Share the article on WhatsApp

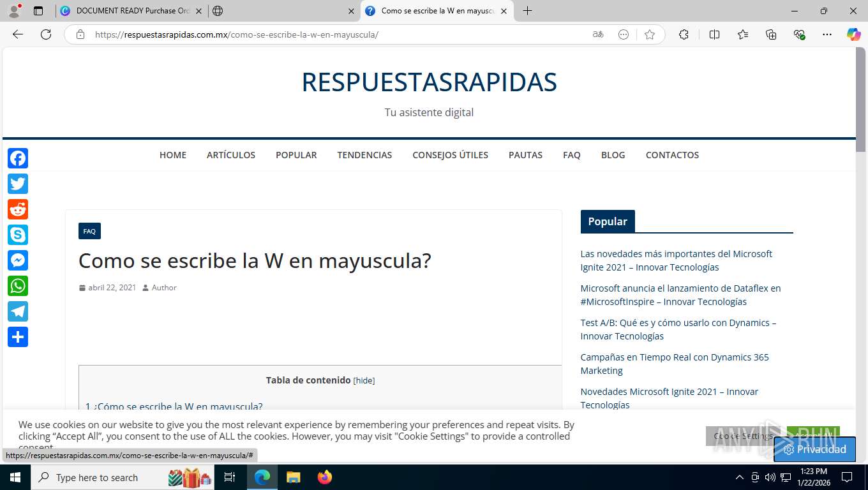[x=18, y=286]
